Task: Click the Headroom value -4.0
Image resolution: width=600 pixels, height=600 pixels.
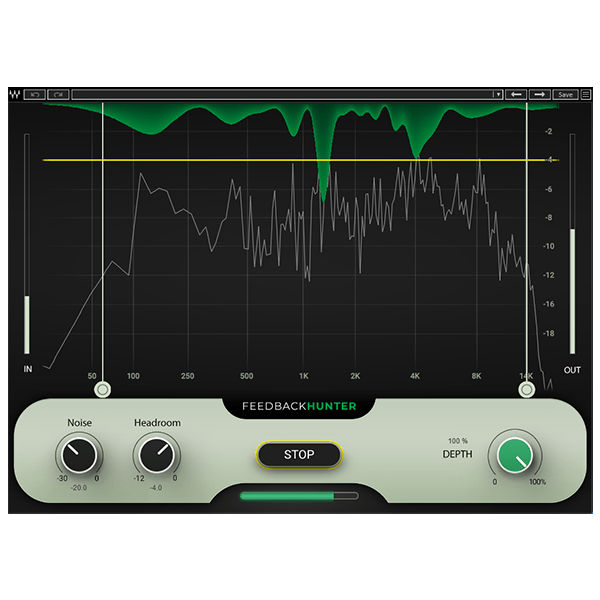Action: pyautogui.click(x=156, y=488)
